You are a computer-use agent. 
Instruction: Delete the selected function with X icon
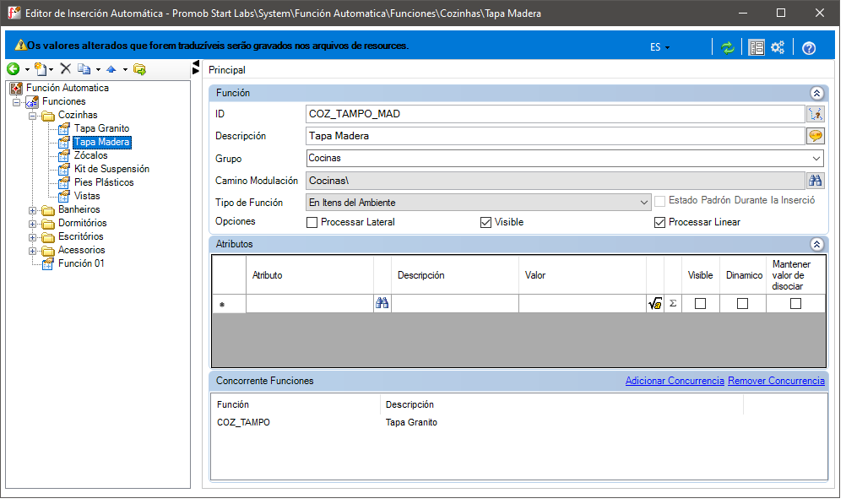[x=66, y=68]
